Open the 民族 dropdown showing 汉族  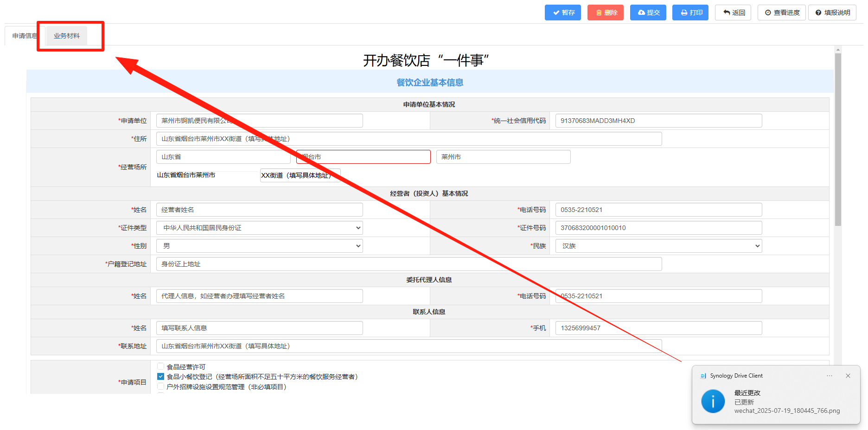coord(658,246)
